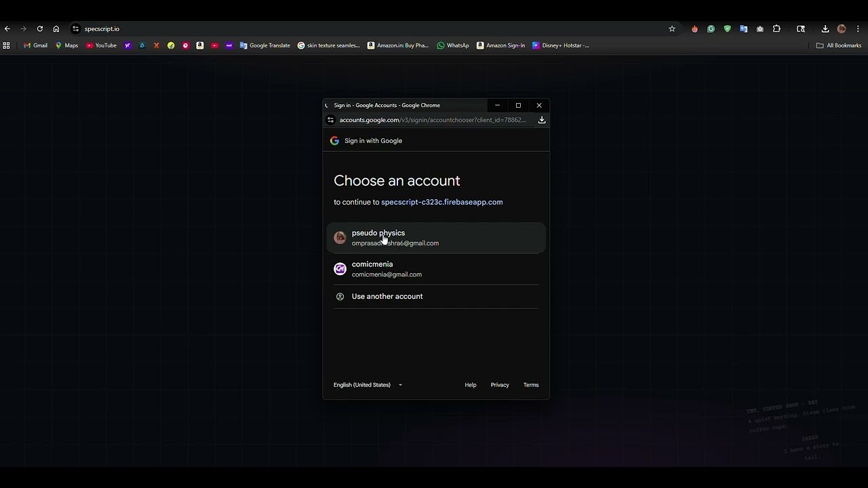Open the WhatsApp bookmark

coord(452,45)
